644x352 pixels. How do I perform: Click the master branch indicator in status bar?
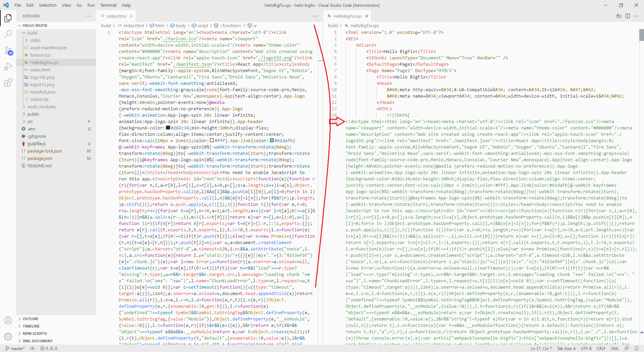[15, 348]
